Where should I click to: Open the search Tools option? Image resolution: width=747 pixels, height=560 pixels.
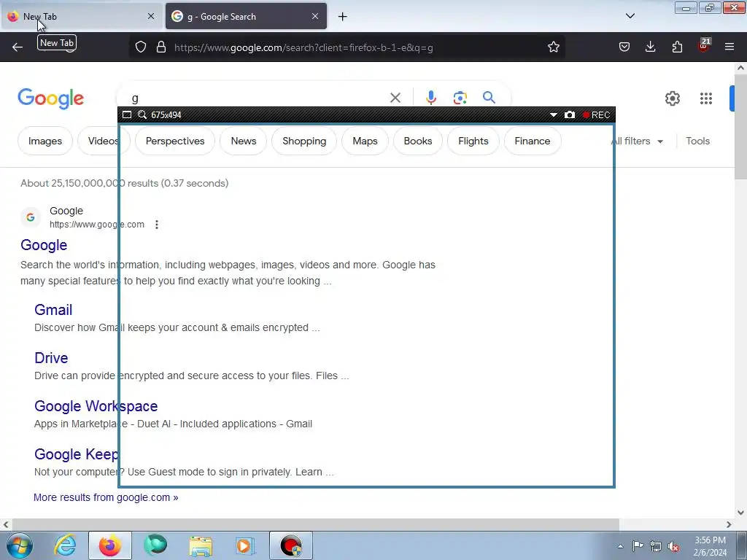(697, 141)
